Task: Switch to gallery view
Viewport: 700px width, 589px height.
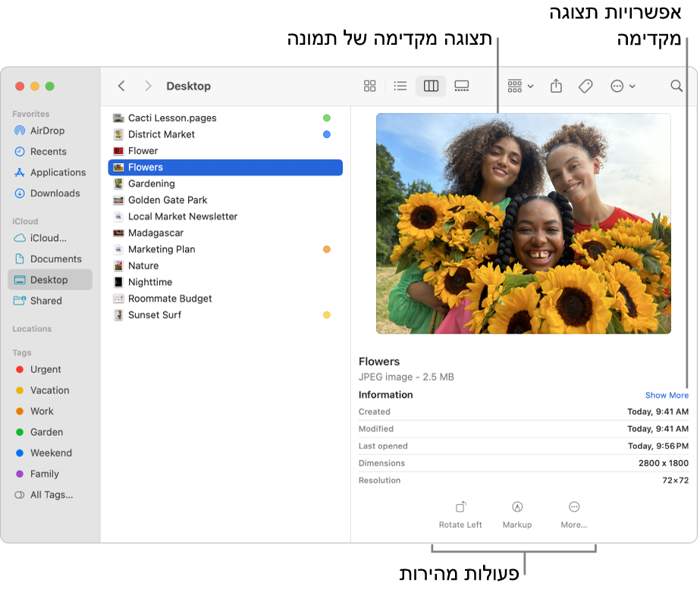Action: 462,86
